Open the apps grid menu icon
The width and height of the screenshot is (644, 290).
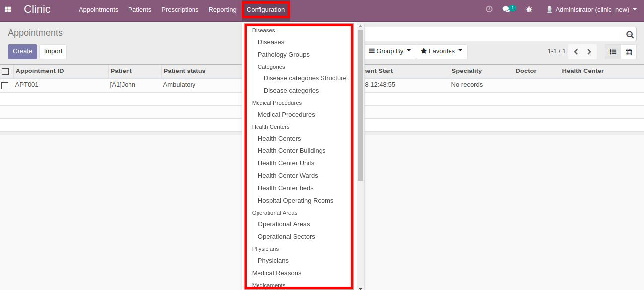tap(8, 9)
